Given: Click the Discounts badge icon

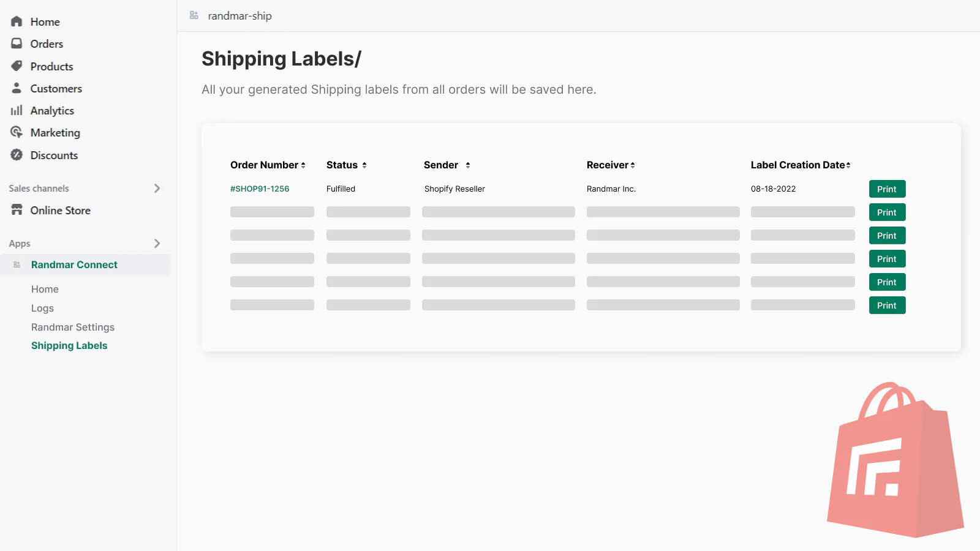Looking at the screenshot, I should point(17,155).
